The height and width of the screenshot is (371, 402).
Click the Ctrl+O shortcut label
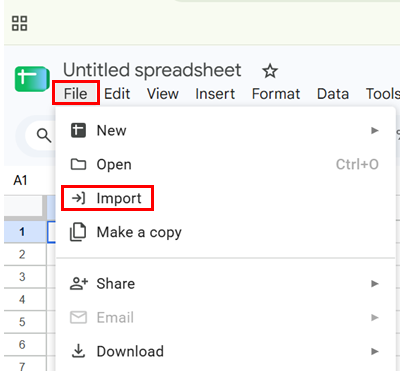(357, 164)
